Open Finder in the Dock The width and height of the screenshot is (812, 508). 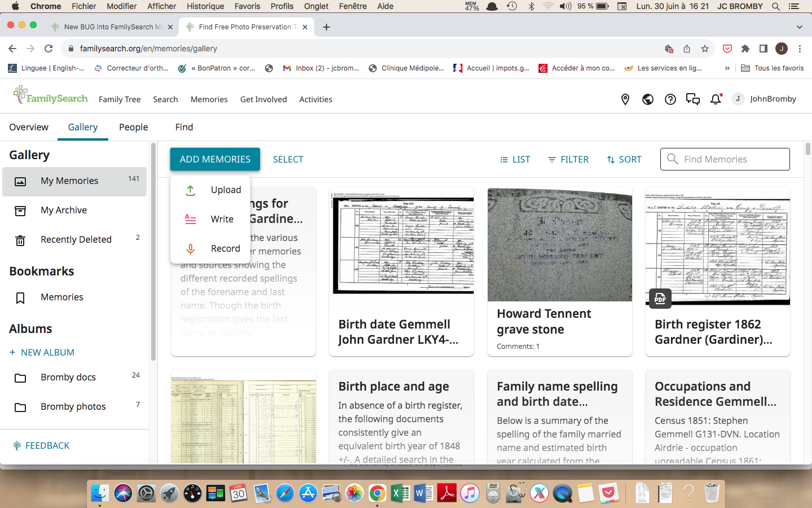pos(100,493)
